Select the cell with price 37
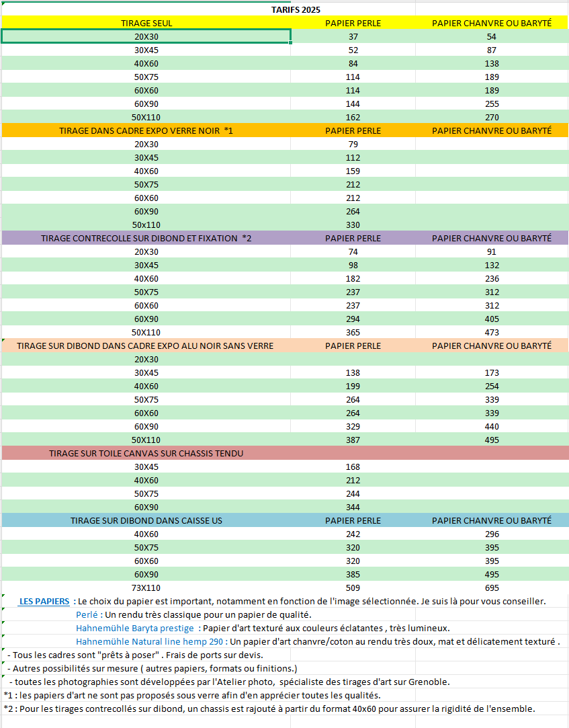 point(353,36)
